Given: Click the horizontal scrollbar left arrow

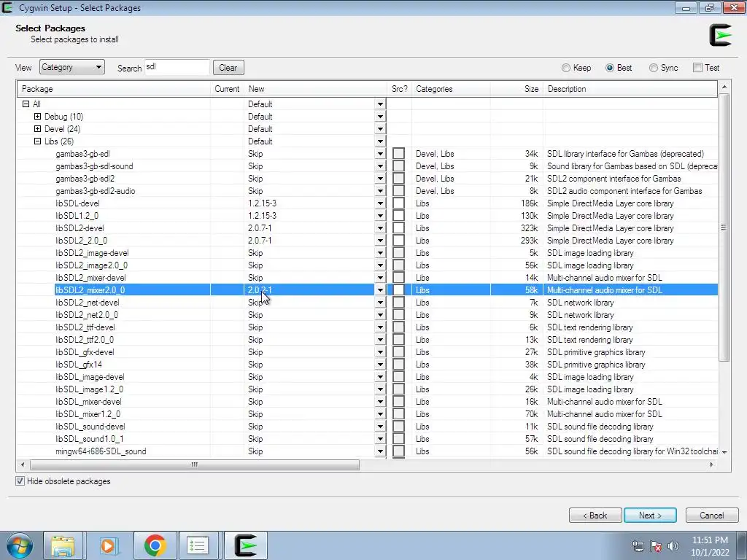Looking at the screenshot, I should coord(23,464).
